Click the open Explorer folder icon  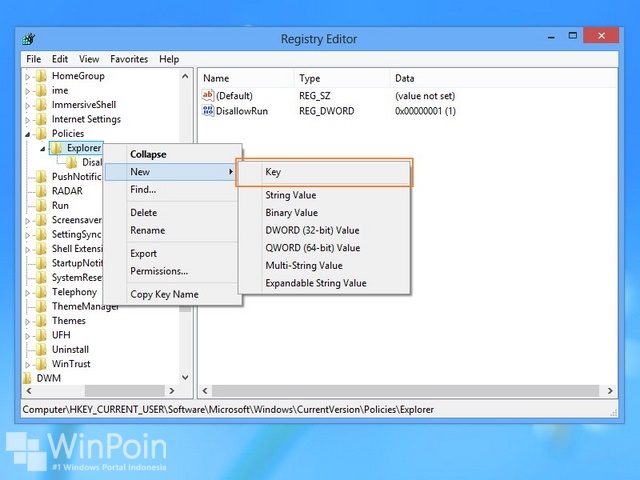(x=56, y=148)
